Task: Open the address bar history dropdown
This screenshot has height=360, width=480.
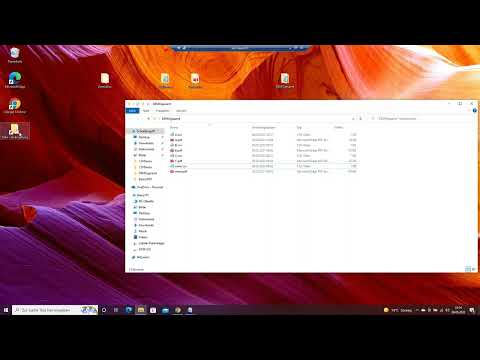Action: pos(353,119)
